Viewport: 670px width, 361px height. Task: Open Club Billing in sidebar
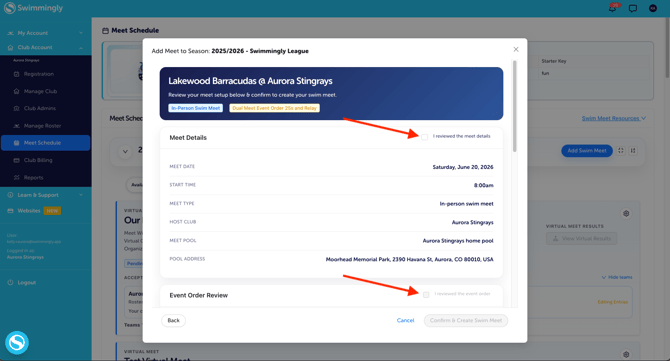click(x=38, y=160)
